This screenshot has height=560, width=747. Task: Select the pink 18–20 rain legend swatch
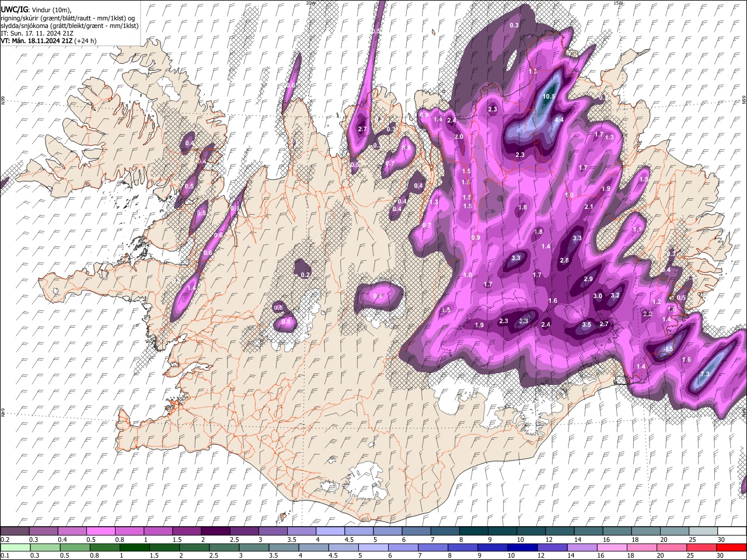click(642, 547)
